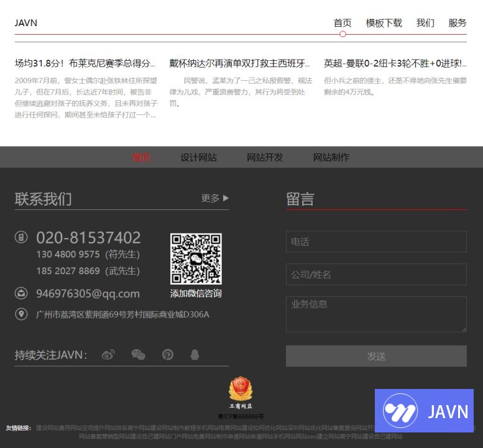Viewport: 483px width, 448px height.
Task: Click the WeChat QR code image
Action: (196, 259)
